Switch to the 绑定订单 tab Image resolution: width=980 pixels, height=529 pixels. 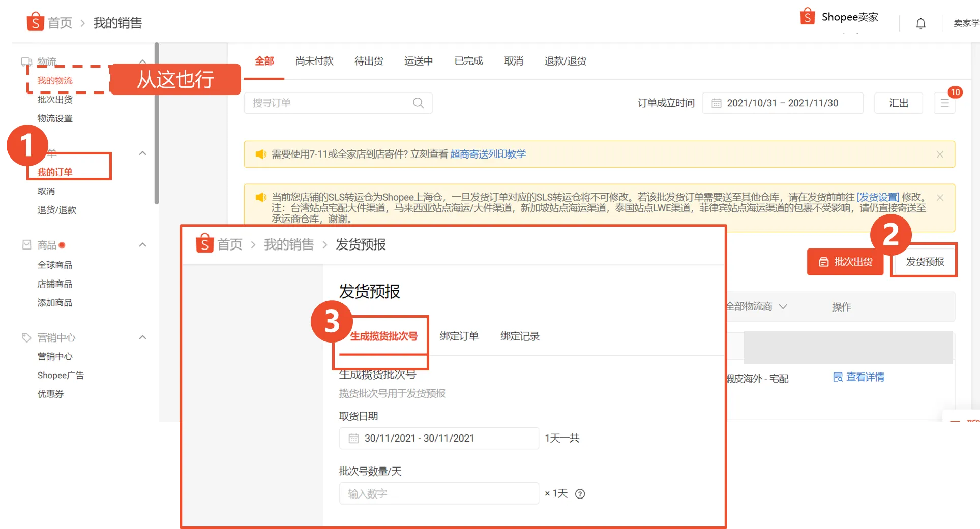(459, 336)
